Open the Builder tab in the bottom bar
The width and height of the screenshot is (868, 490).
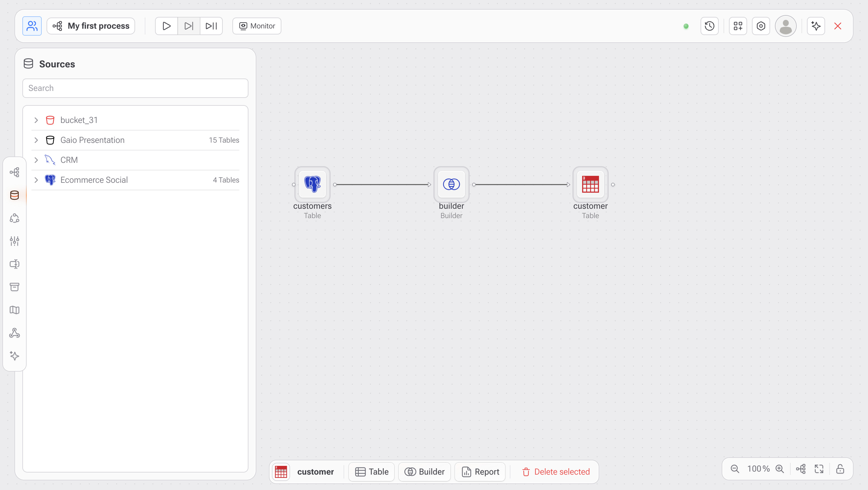424,472
